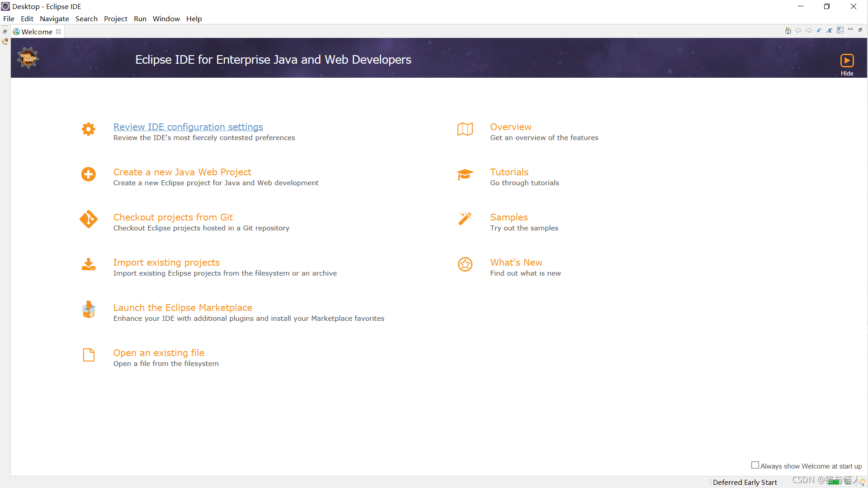Reduce font size with small A icon
The height and width of the screenshot is (488, 868).
tap(819, 31)
